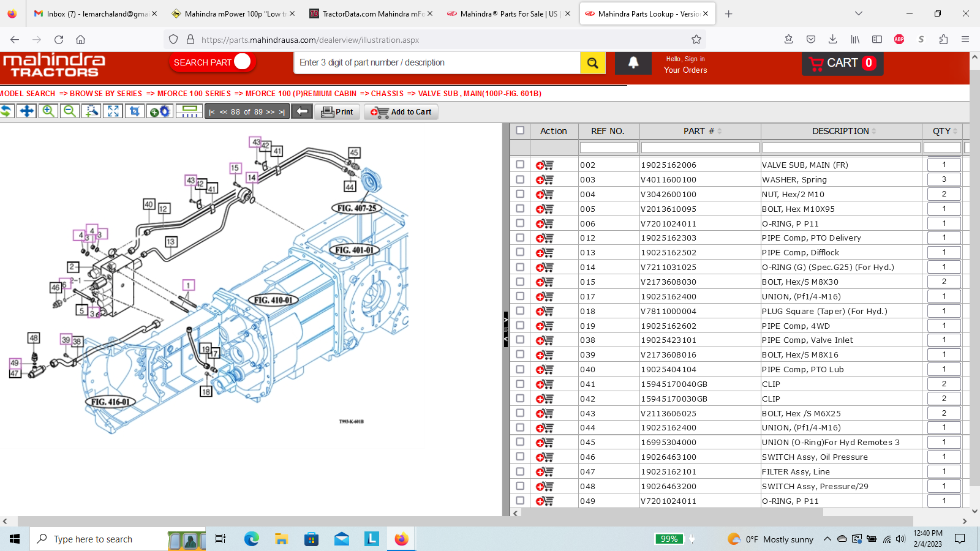
Task: Open the Firefox list all tabs dropdown
Action: 859,13
